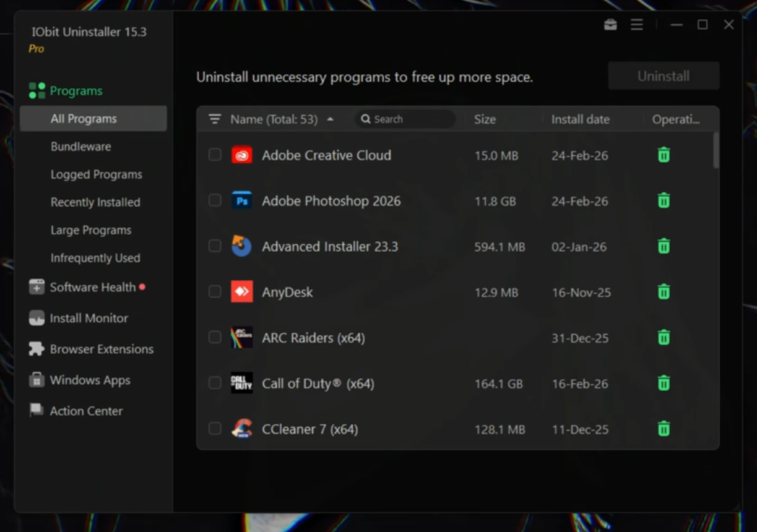
Task: Click the Uninstall button
Action: 664,76
